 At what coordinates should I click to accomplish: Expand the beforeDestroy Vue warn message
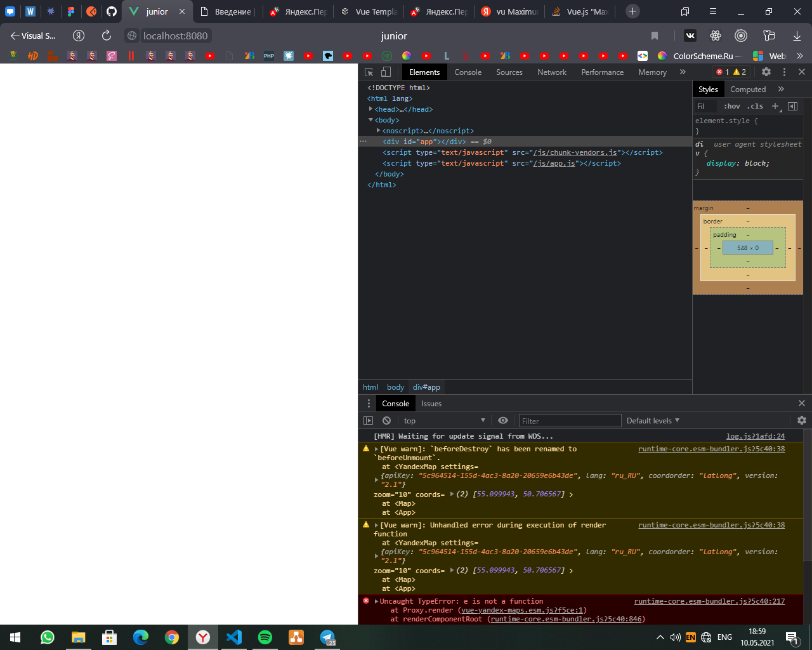(x=376, y=449)
